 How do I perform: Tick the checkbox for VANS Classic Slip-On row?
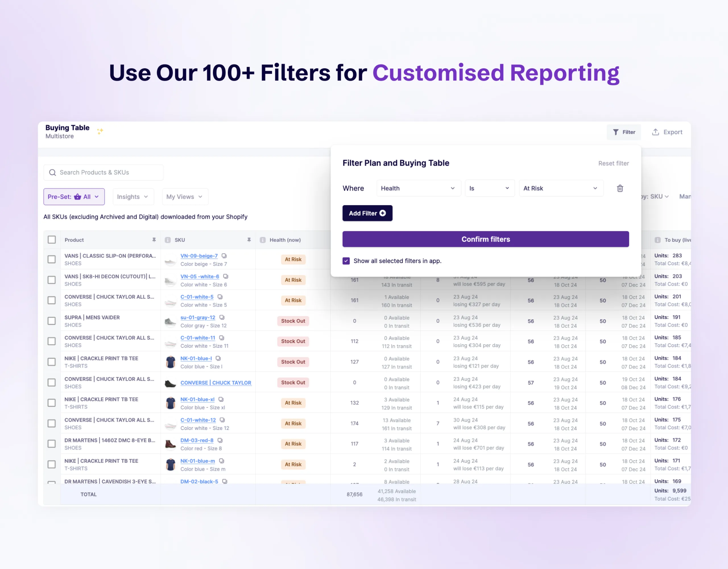(52, 259)
